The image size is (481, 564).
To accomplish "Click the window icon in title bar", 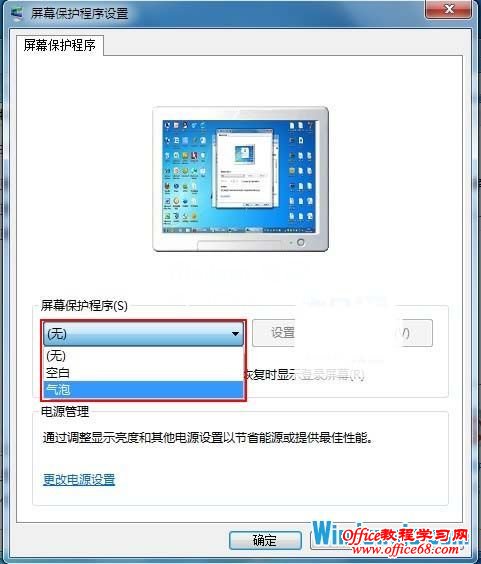I will (x=17, y=13).
